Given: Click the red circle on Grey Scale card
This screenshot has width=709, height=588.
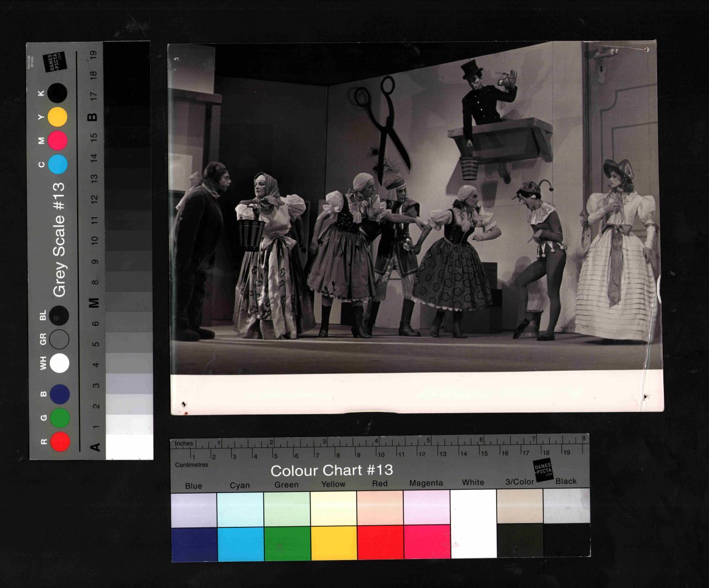Looking at the screenshot, I should (x=60, y=442).
